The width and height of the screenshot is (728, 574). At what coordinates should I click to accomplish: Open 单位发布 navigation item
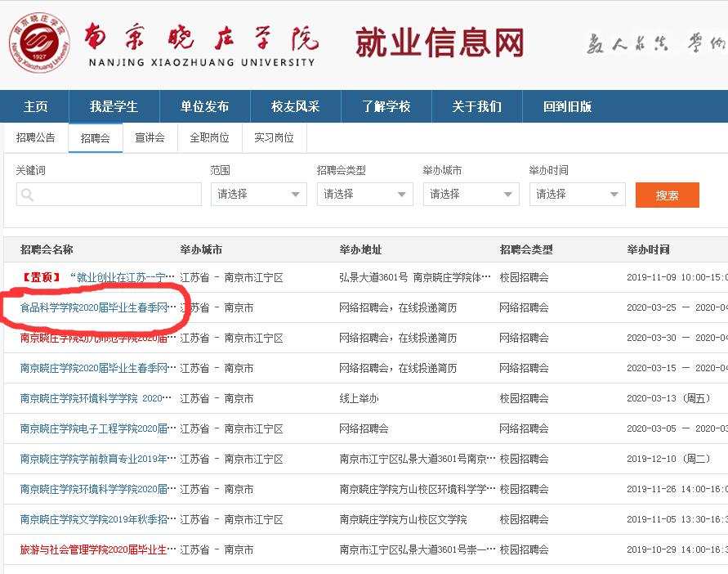tap(204, 107)
